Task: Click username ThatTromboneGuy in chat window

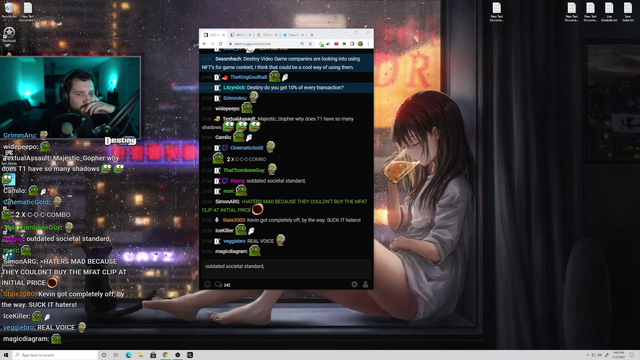Action: coord(244,170)
